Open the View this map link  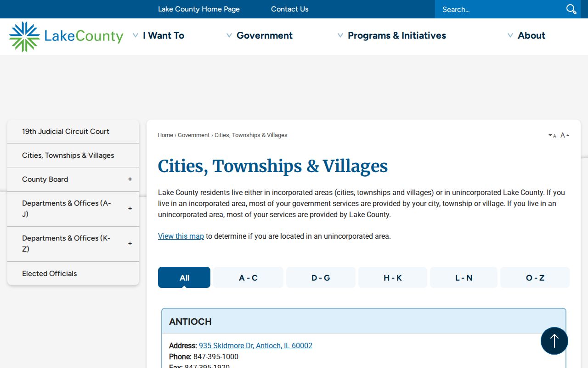click(181, 236)
